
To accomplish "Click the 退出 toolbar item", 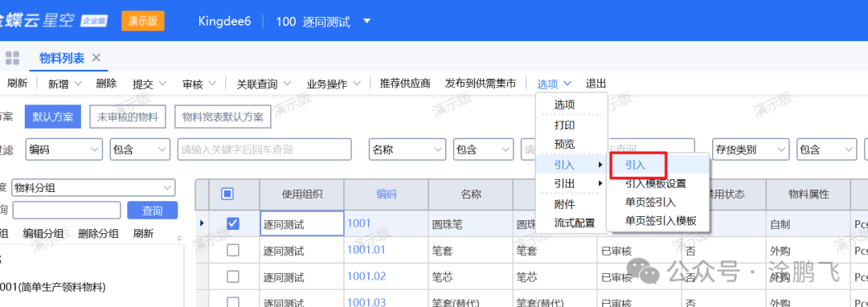I will click(596, 84).
